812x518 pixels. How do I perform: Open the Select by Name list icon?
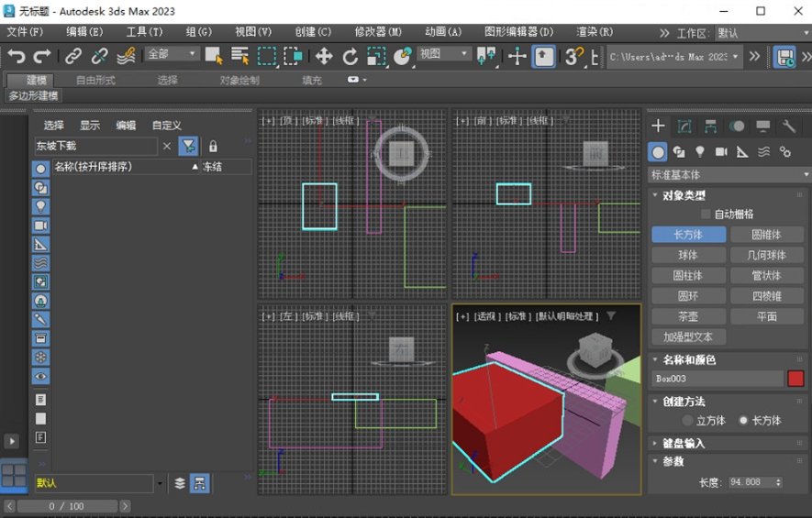pos(239,56)
